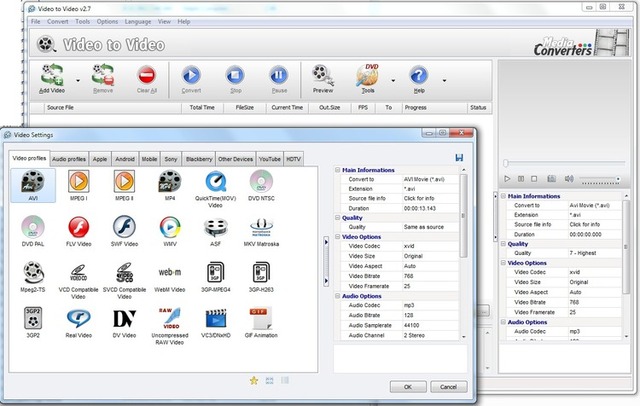
Task: Collapse Video Options in main window panel
Action: pos(503,263)
